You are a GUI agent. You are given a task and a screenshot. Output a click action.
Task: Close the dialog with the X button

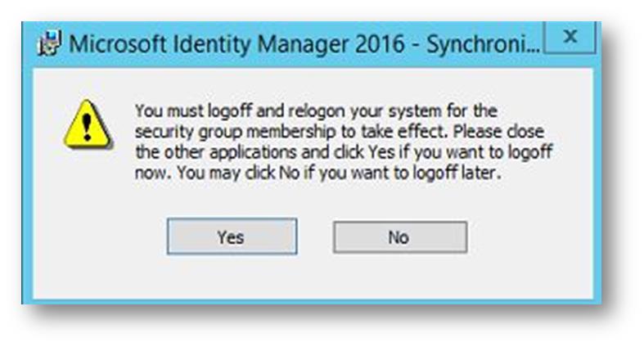click(x=570, y=37)
